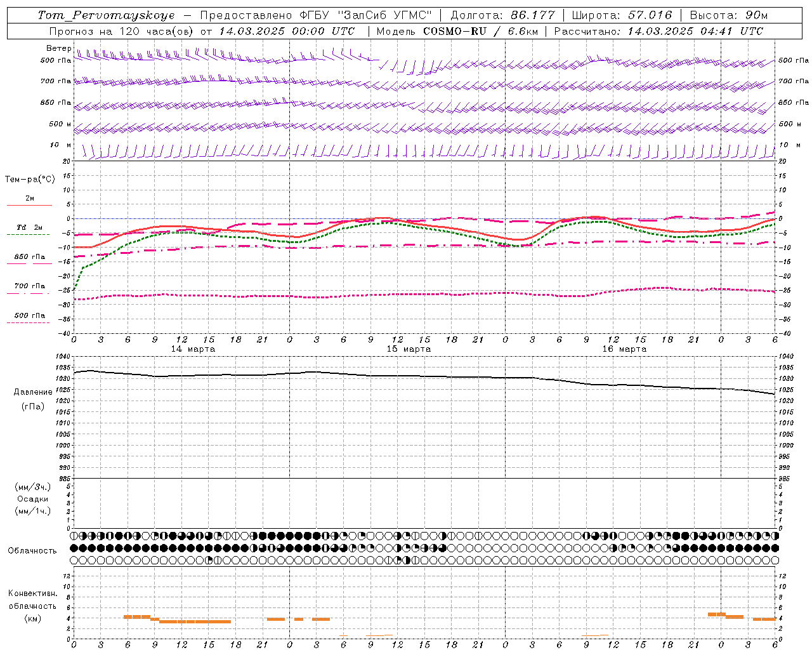The height and width of the screenshot is (650, 812).
Task: Click the 850 гПа temperature legend label
Action: [x=30, y=257]
